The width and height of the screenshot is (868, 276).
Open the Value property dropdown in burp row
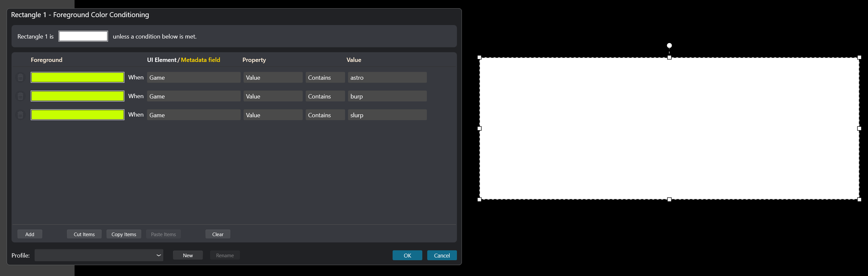(x=273, y=96)
